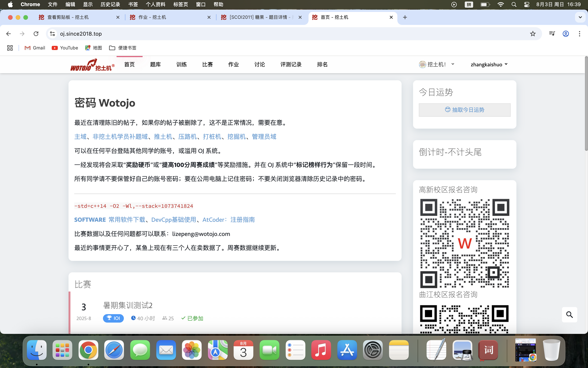588x368 pixels.
Task: Follow the 主域 link
Action: (x=80, y=136)
